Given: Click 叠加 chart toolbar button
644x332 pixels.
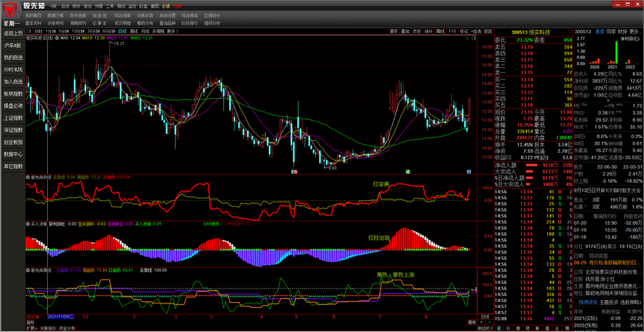Looking at the screenshot, I should tap(405, 31).
